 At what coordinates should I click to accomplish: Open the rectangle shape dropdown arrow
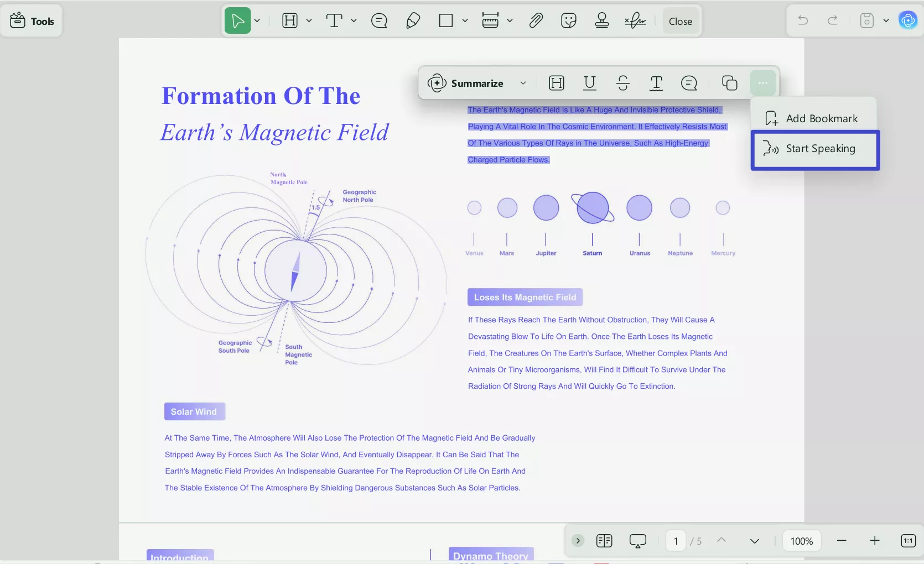point(465,21)
